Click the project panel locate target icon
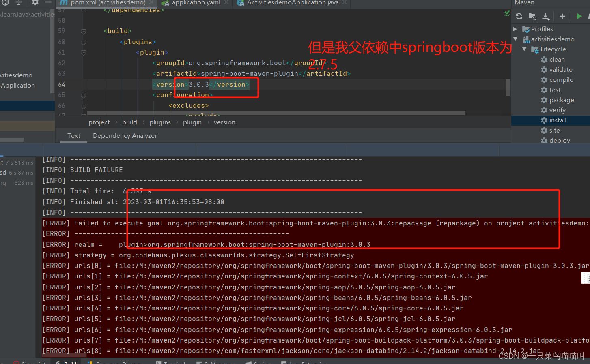Screen dimensions: 590x364 [x=5, y=2]
